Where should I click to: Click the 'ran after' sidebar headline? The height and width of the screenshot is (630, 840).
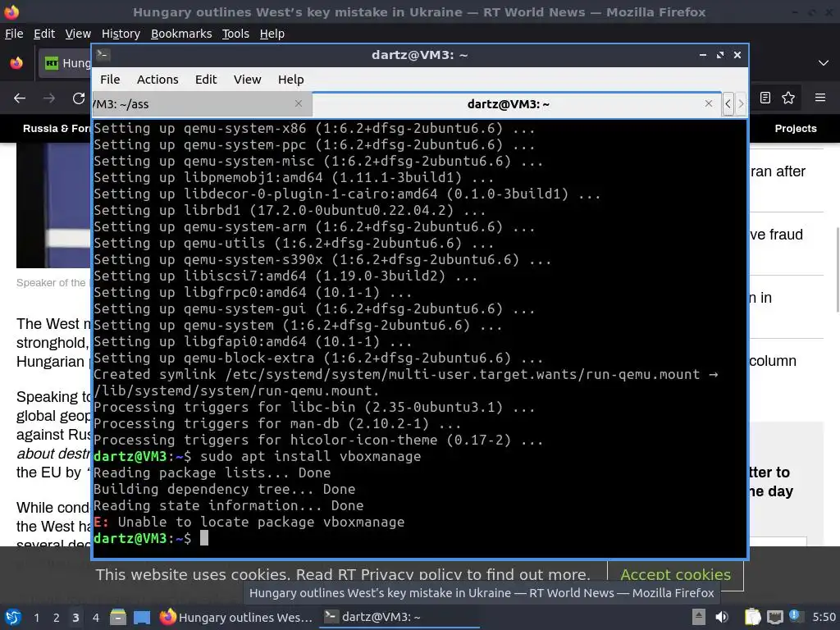coord(778,171)
